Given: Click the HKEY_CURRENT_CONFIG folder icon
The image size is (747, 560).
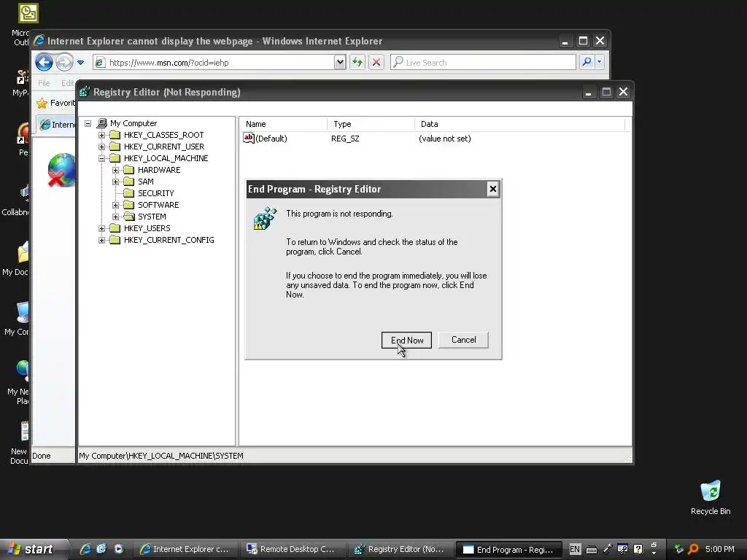Looking at the screenshot, I should click(115, 240).
